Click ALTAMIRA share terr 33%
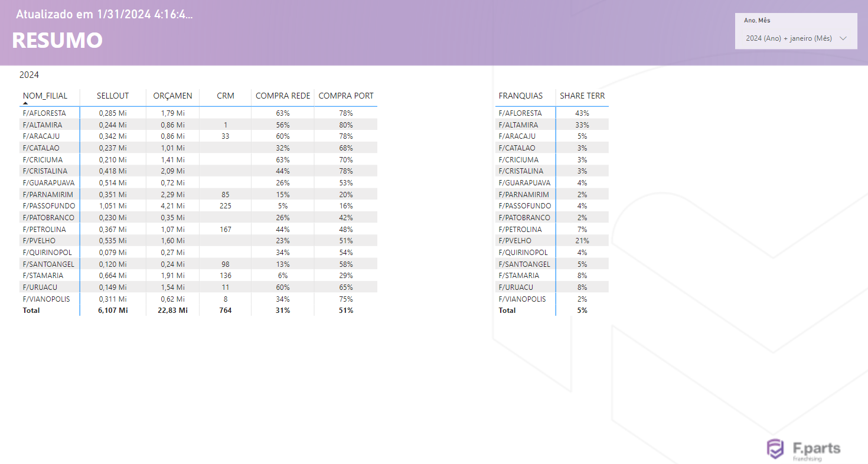The height and width of the screenshot is (464, 868). pos(582,125)
